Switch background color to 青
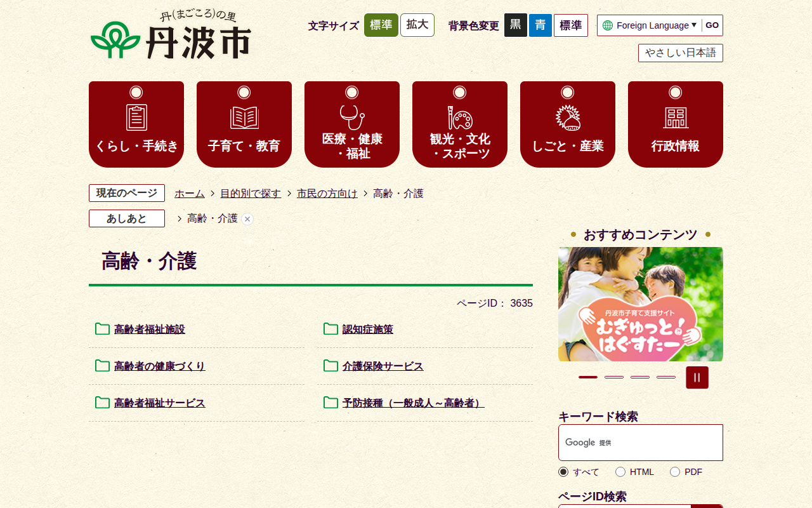This screenshot has width=812, height=508. pyautogui.click(x=540, y=25)
